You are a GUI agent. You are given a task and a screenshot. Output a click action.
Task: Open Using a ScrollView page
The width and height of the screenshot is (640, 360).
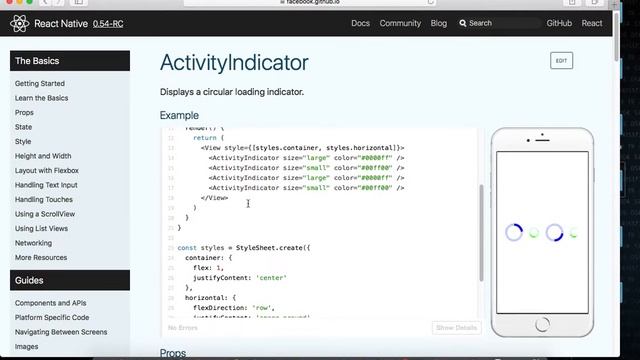[45, 214]
